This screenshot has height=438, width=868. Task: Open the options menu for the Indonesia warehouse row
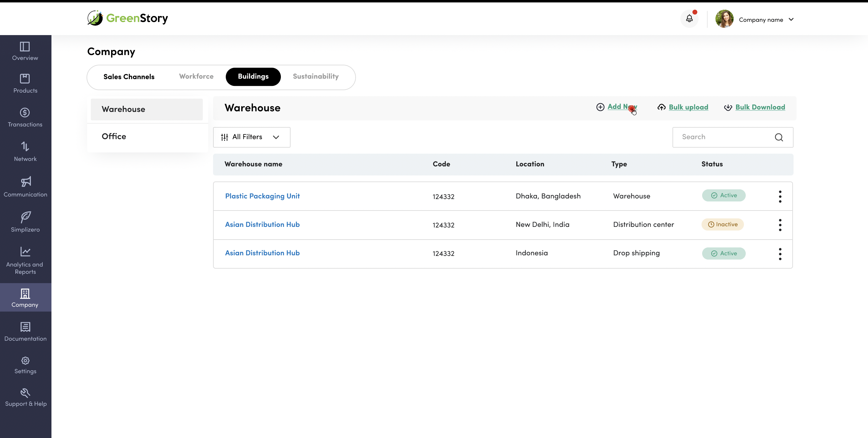780,254
